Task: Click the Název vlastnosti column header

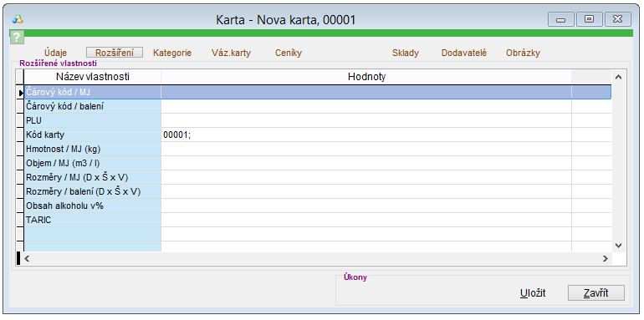Action: 92,77
